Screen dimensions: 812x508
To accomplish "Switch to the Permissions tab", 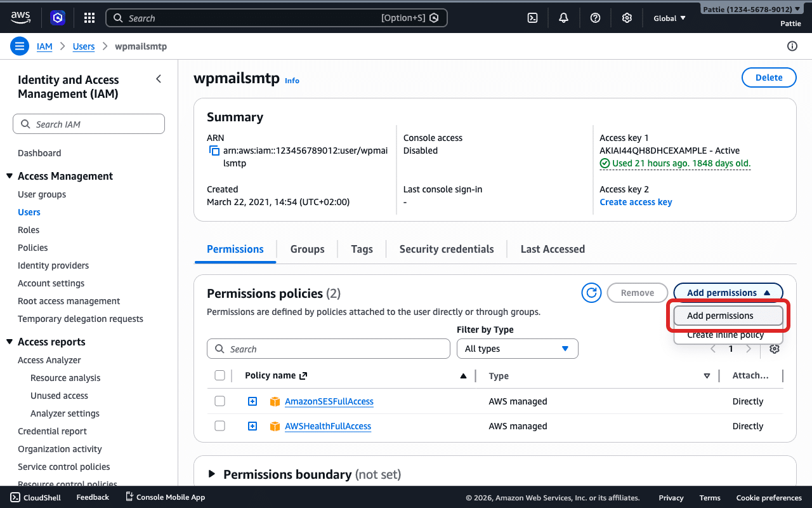I will tap(235, 249).
